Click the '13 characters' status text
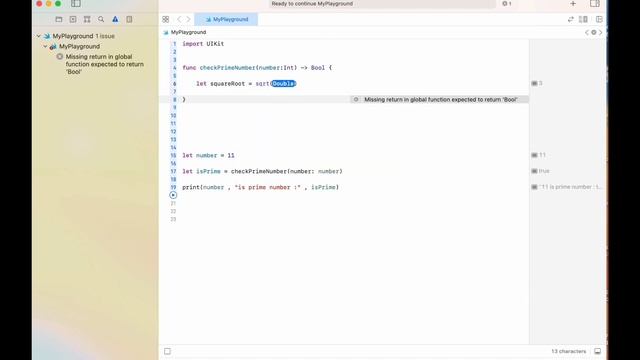 [569, 351]
